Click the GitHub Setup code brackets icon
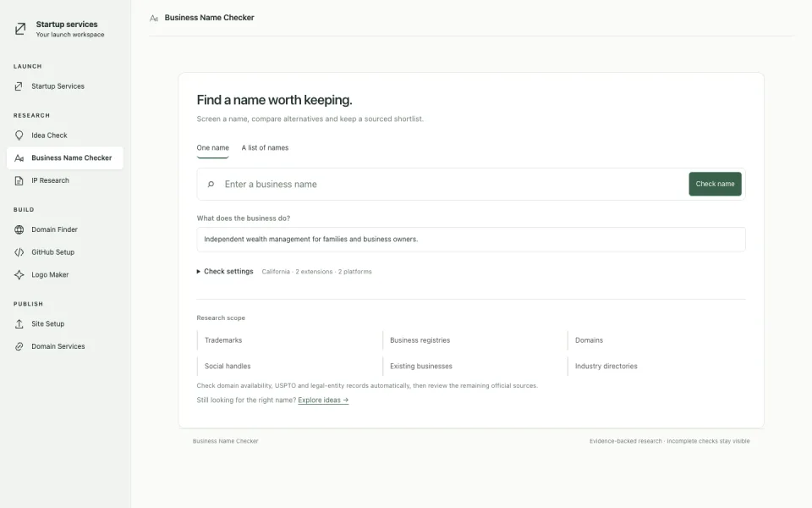The width and height of the screenshot is (812, 508). 19,252
